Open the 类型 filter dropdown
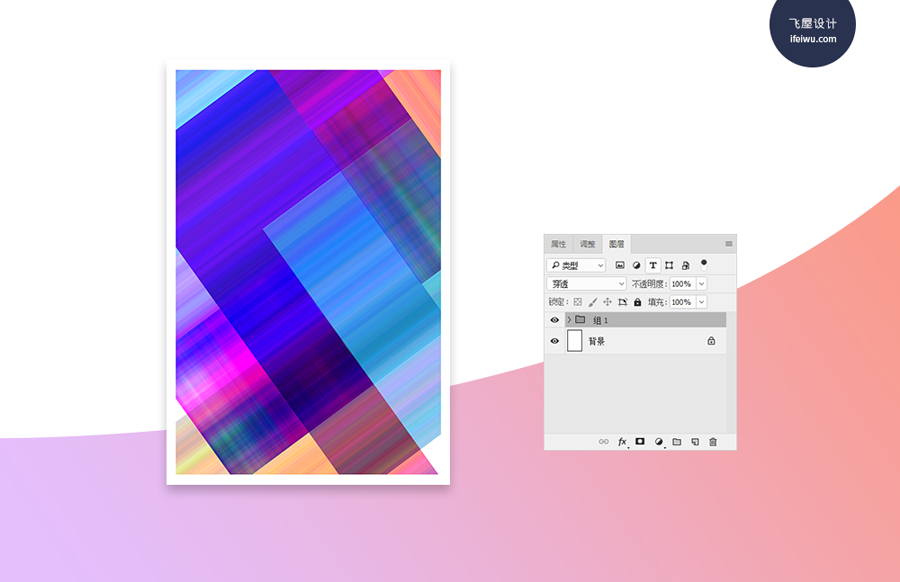 coord(576,265)
